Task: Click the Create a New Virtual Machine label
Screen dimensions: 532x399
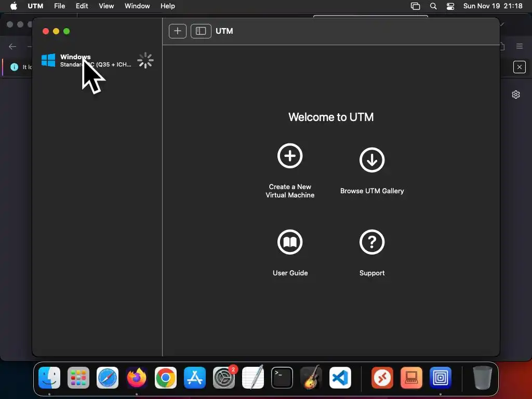Action: tap(290, 191)
